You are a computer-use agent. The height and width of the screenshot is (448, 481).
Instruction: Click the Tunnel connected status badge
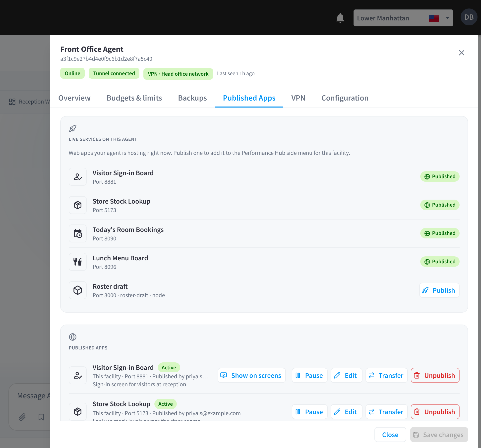click(114, 73)
